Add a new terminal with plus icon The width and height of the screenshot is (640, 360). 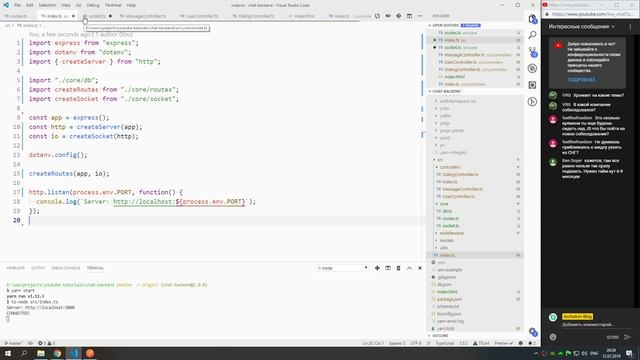(377, 268)
